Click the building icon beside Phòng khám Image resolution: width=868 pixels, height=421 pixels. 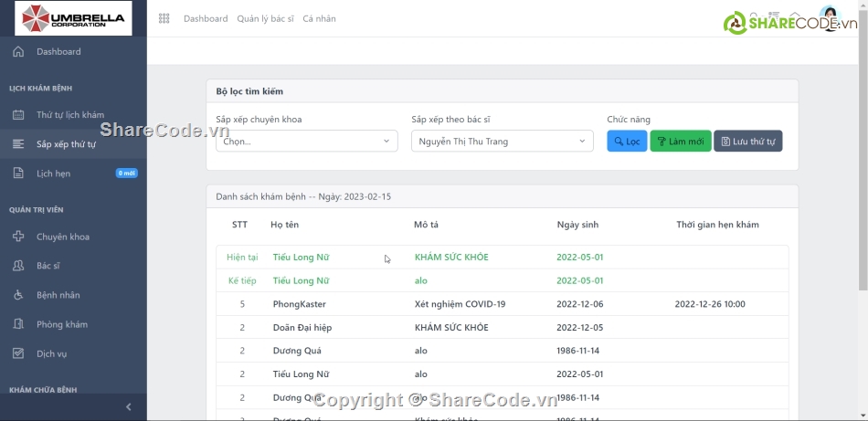tap(18, 324)
